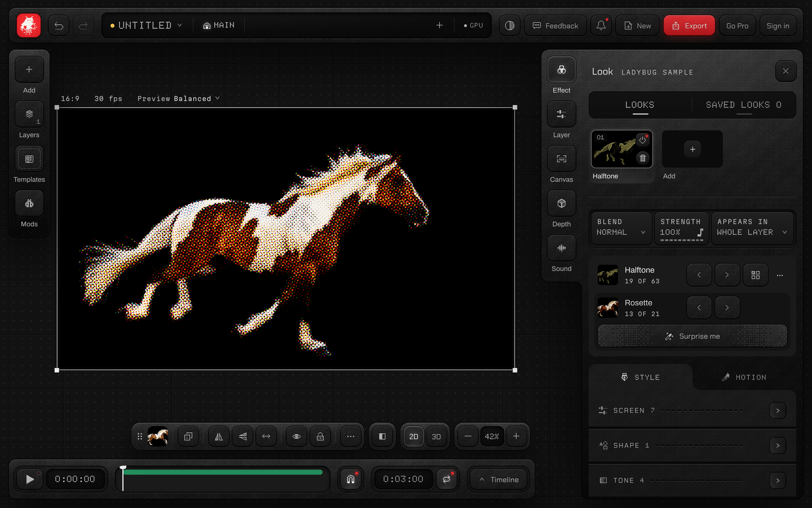Image resolution: width=812 pixels, height=508 pixels.
Task: Toggle the Halftone look power button
Action: point(643,140)
